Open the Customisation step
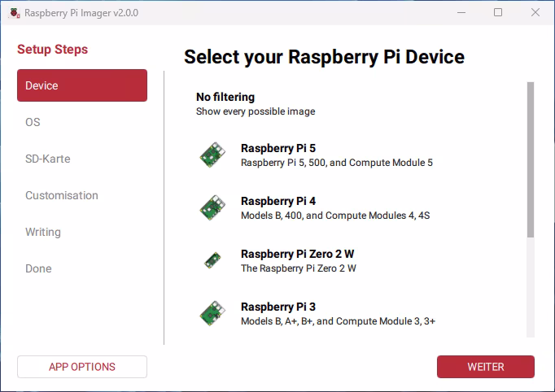The image size is (555, 392). [x=62, y=195]
